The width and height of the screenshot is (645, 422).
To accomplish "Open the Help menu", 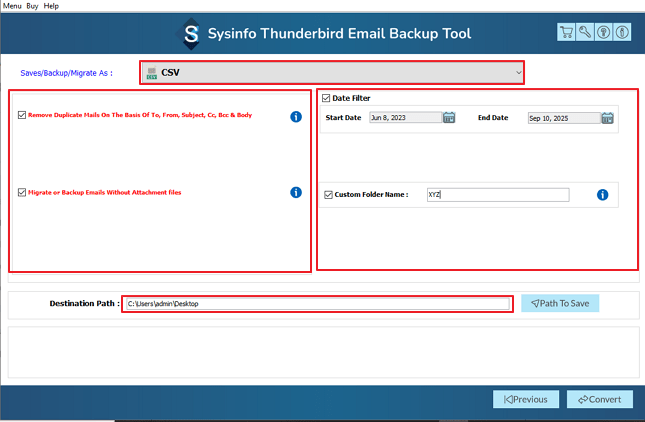I will click(x=51, y=6).
